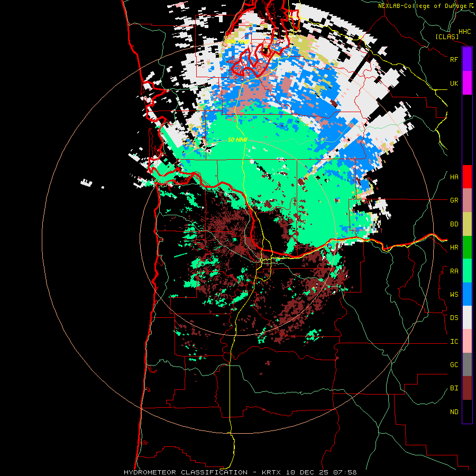This screenshot has height=476, width=476.
Task: Click the GC legend label
Action: (454, 365)
